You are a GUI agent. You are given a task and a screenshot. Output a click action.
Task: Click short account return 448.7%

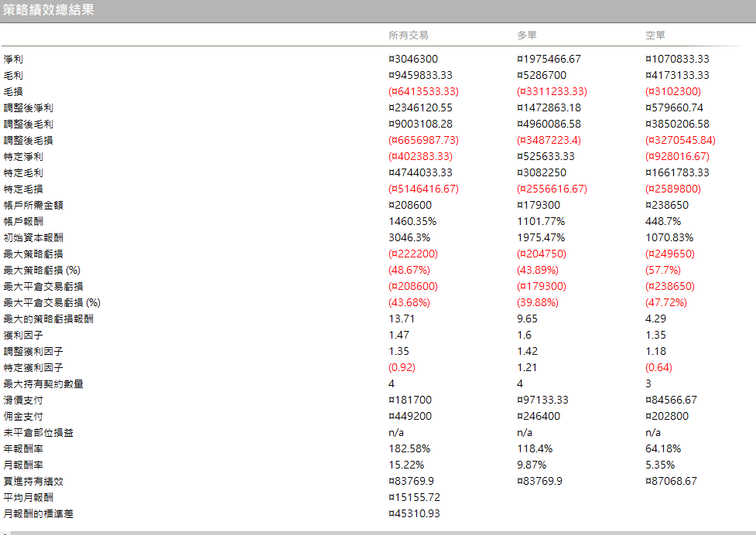point(663,222)
